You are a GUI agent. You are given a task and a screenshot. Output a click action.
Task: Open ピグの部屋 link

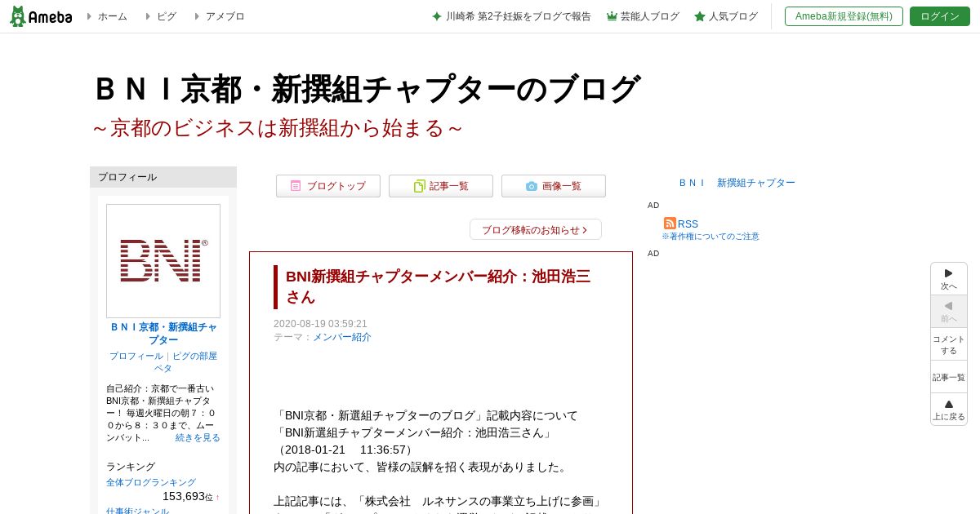click(194, 356)
